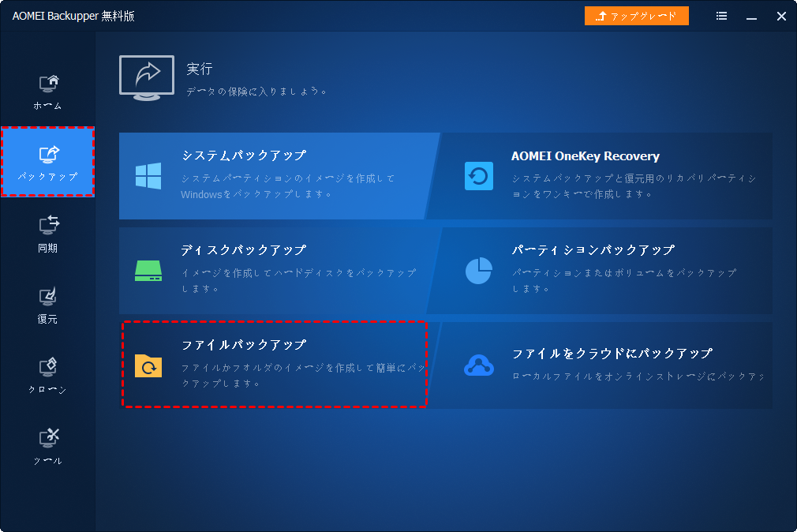Screen dimensions: 797x532
Task: Open the Clone (クローン) sidebar icon
Action: tap(48, 367)
